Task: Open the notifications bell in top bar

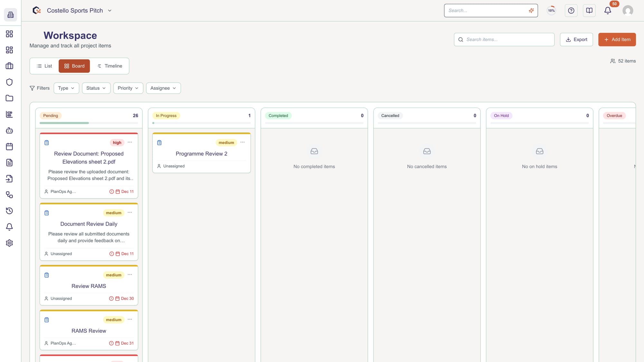Action: pos(608,11)
